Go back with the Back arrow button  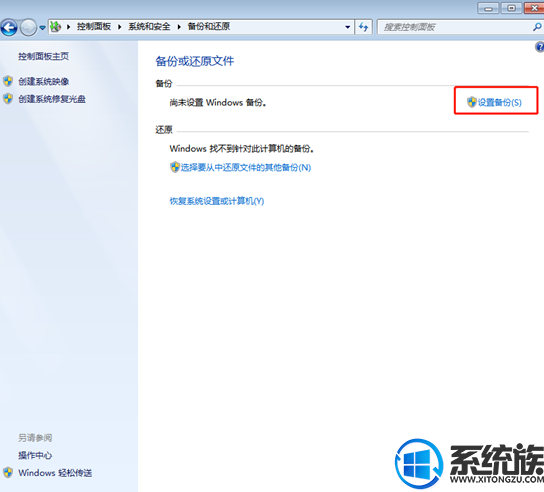[9, 27]
